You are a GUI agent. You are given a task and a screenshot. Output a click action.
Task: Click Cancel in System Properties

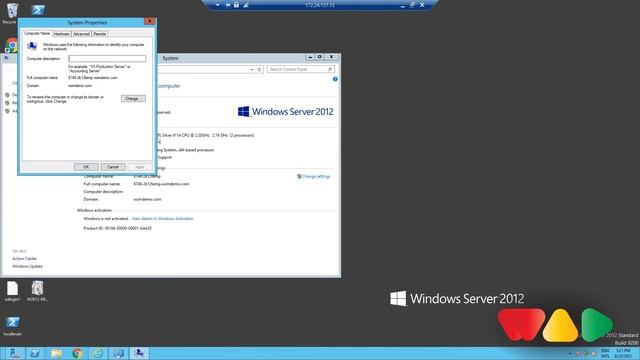[x=113, y=167]
